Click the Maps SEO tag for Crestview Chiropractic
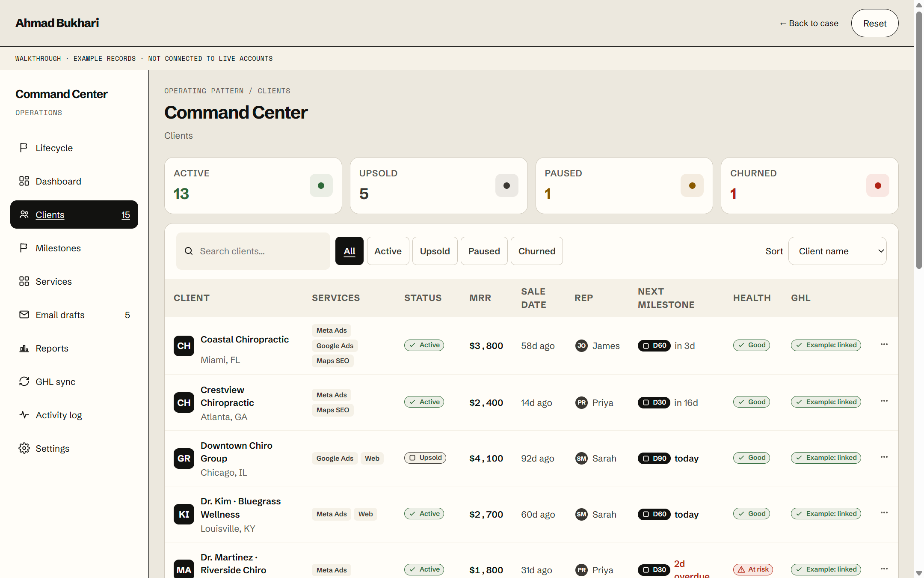This screenshot has height=578, width=924. click(332, 410)
